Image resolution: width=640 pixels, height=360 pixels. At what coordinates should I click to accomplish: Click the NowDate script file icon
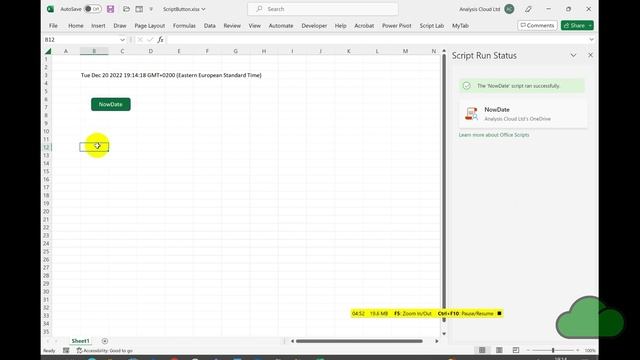(471, 114)
